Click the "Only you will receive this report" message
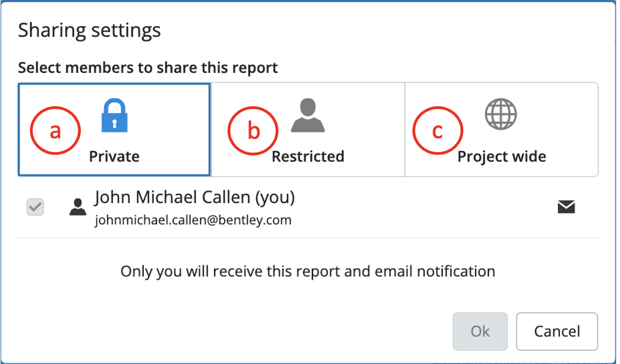Image resolution: width=620 pixels, height=364 pixels. point(308,272)
